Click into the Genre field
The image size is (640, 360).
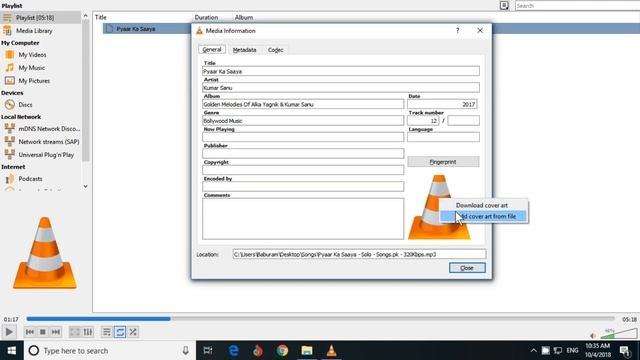click(x=303, y=120)
